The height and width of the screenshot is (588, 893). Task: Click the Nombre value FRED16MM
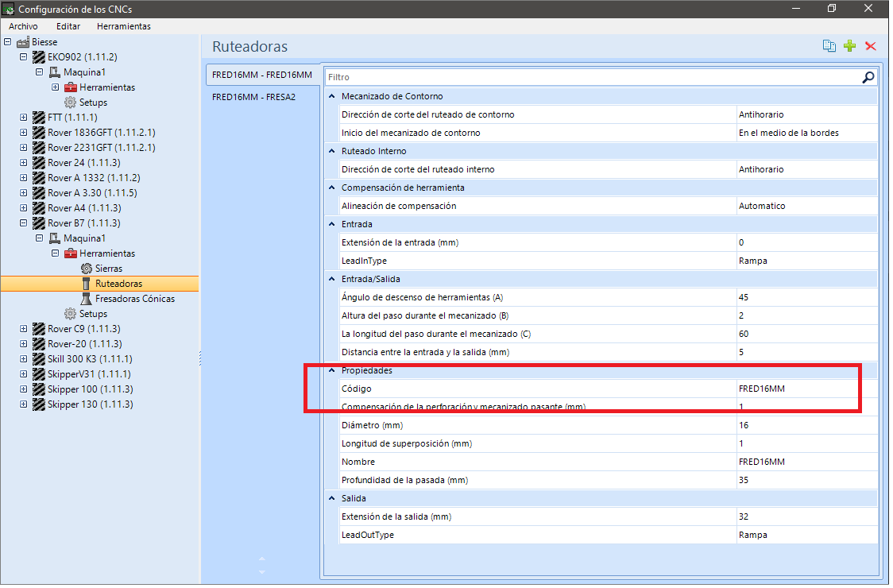pyautogui.click(x=807, y=462)
